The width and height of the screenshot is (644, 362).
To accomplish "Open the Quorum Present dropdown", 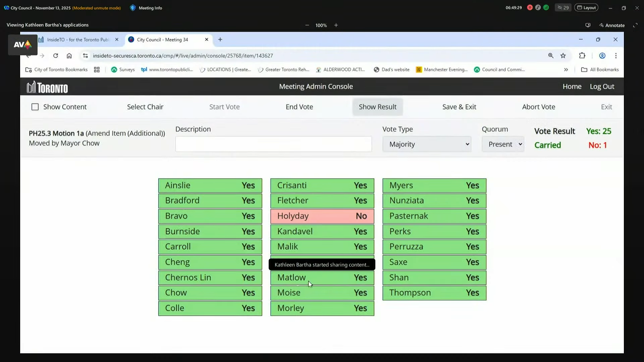I will 503,144.
